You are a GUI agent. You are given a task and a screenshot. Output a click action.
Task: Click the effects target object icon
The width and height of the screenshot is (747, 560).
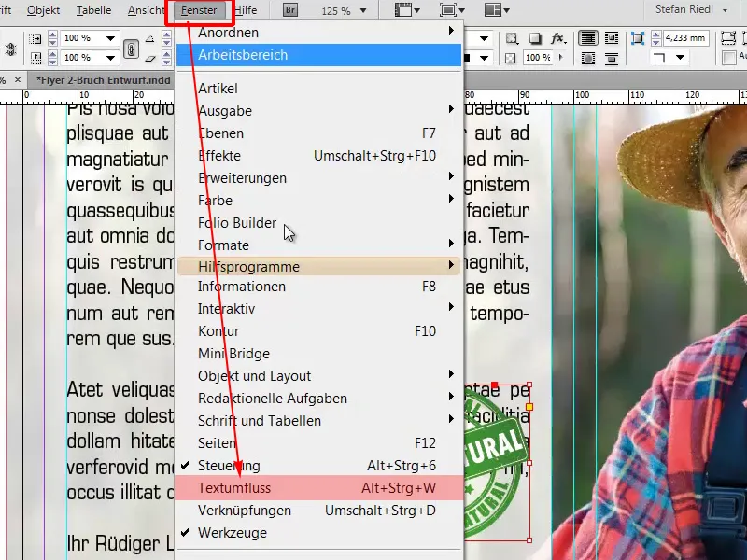point(512,38)
